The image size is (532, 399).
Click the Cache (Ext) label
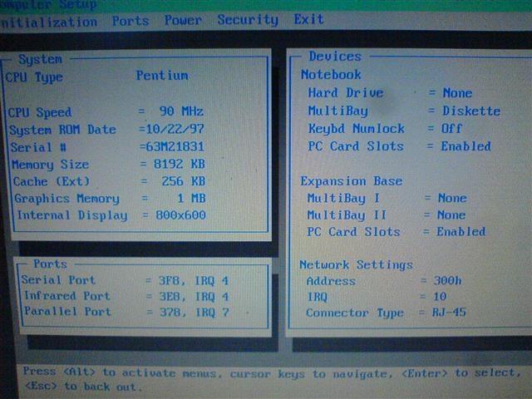[x=52, y=181]
